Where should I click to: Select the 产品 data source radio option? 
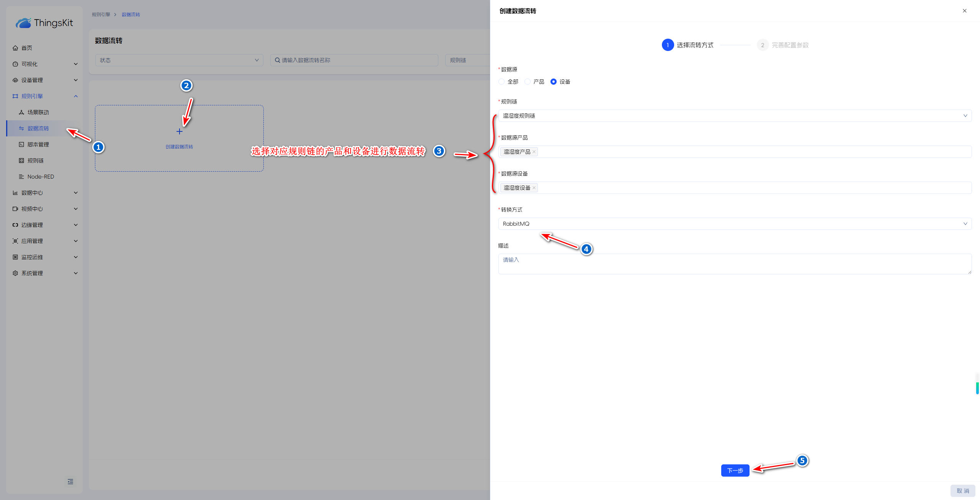click(528, 82)
